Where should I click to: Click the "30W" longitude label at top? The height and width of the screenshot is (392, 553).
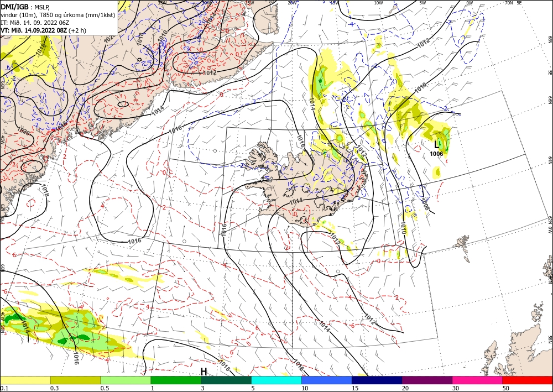[x=207, y=3]
